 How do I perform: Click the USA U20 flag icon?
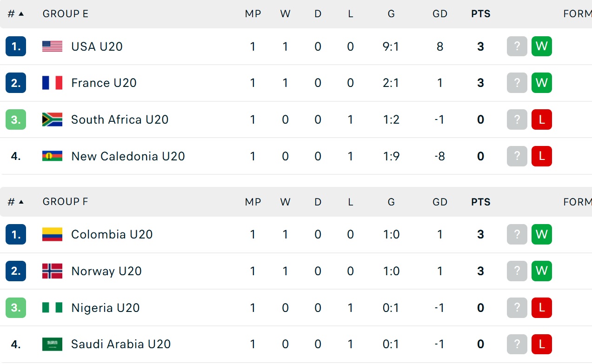(52, 46)
